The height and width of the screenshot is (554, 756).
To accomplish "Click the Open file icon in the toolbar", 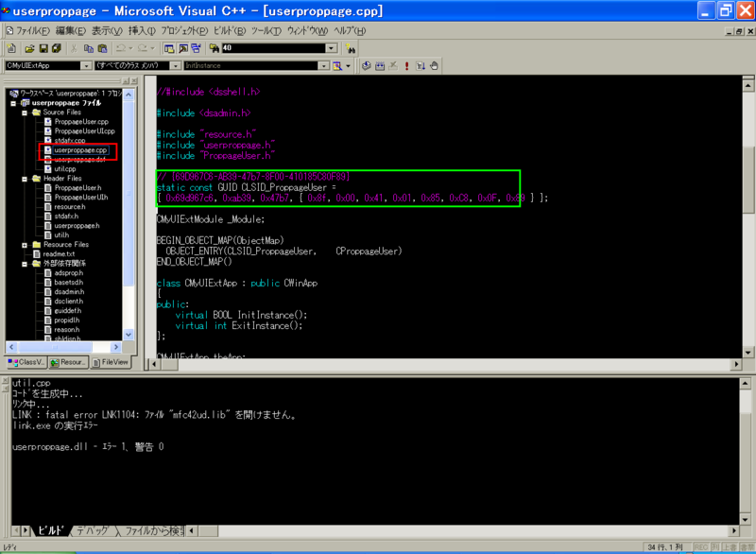I will [x=30, y=47].
